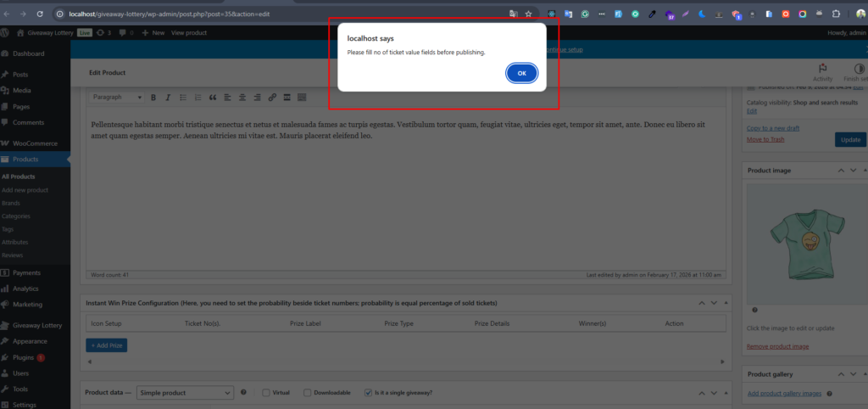
Task: Click OK in the alert dialog
Action: pos(521,74)
